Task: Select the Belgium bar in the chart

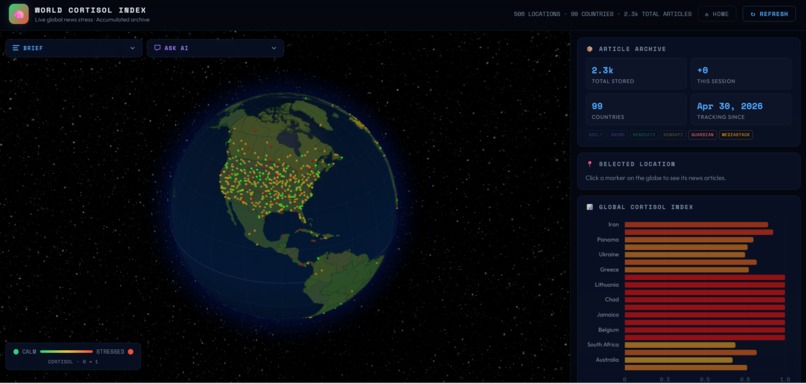Action: coord(705,330)
